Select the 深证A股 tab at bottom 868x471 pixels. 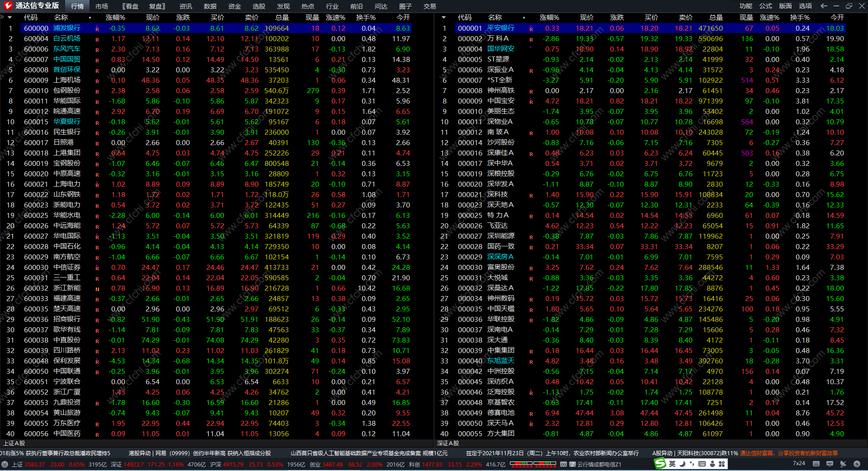448,443
